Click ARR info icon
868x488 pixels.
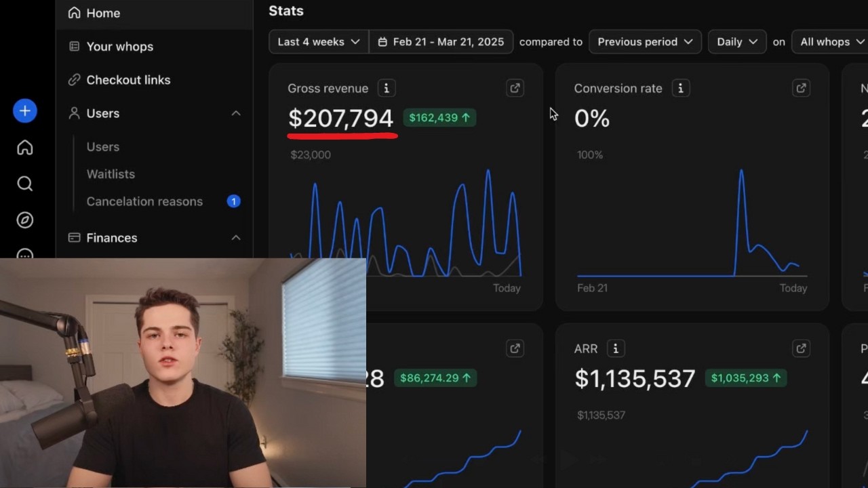(616, 348)
